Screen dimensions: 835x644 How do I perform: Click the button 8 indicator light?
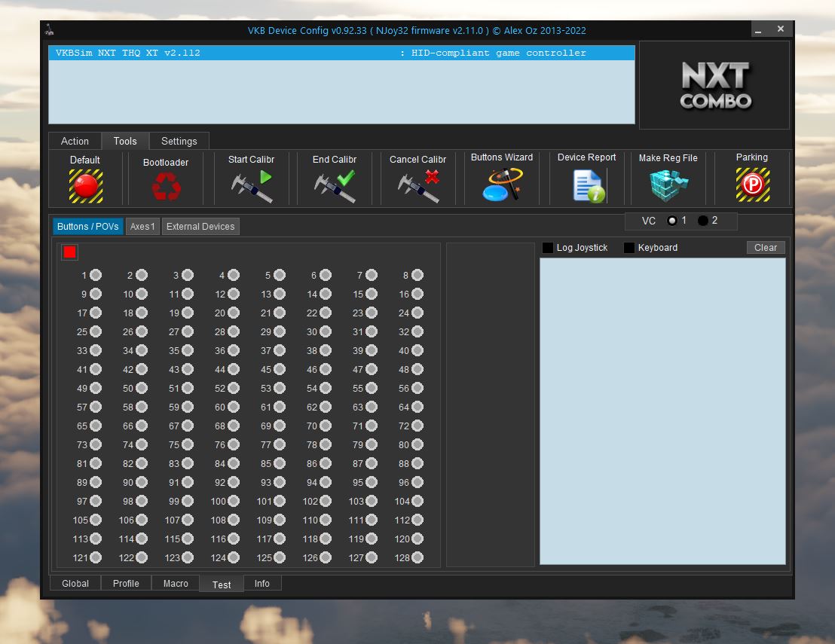click(417, 275)
